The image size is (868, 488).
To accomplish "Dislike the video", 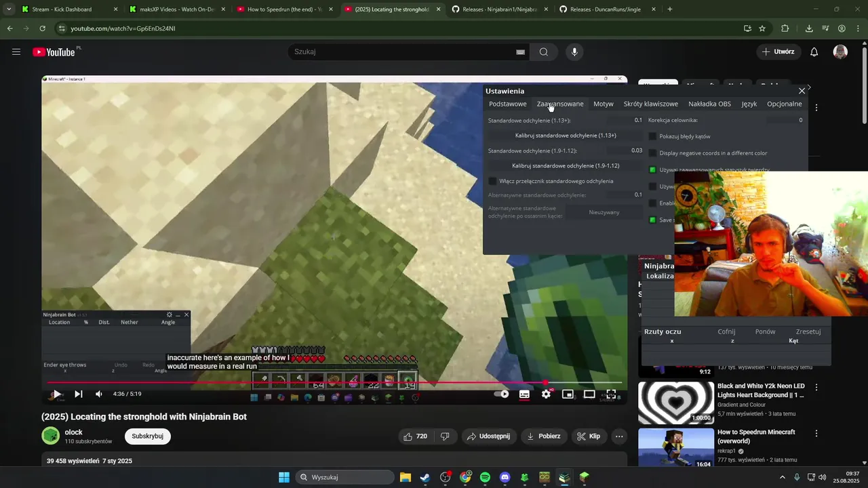I will [445, 436].
